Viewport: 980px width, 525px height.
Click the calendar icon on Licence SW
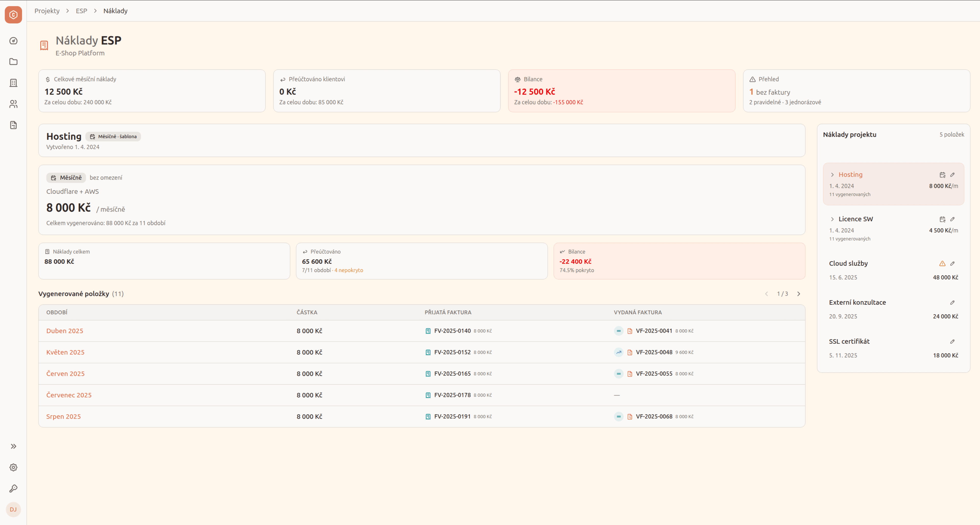point(942,219)
